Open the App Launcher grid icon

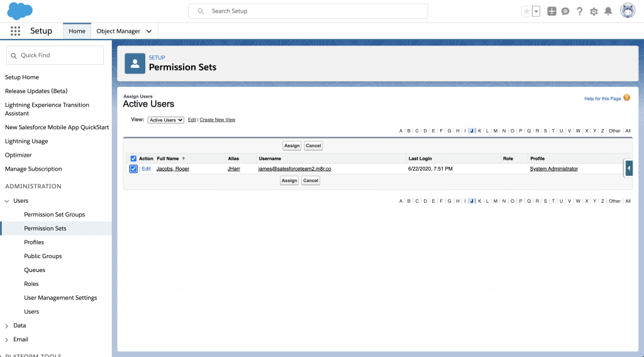[15, 31]
